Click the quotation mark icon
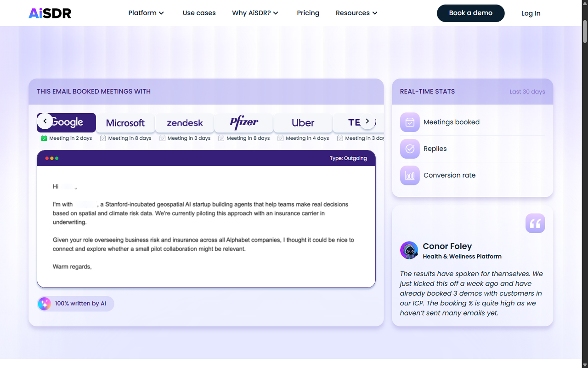 click(x=535, y=224)
